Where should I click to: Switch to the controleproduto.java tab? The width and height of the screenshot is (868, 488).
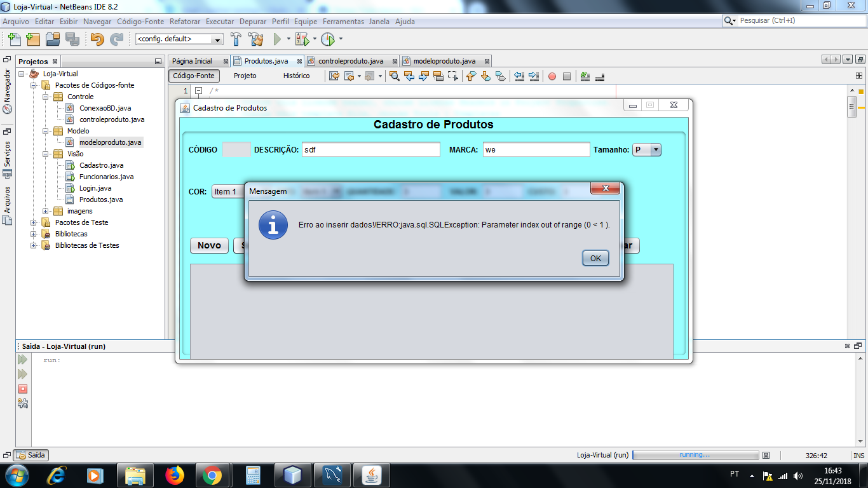pos(351,61)
